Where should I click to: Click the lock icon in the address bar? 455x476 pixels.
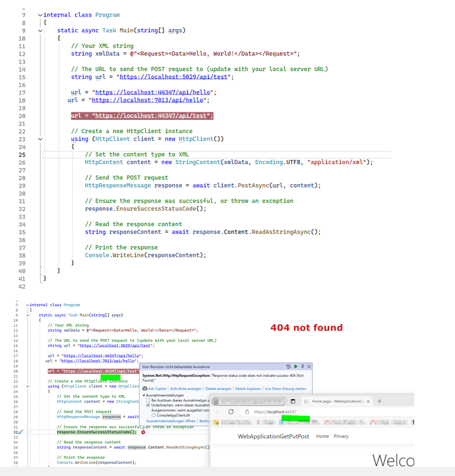click(x=247, y=412)
